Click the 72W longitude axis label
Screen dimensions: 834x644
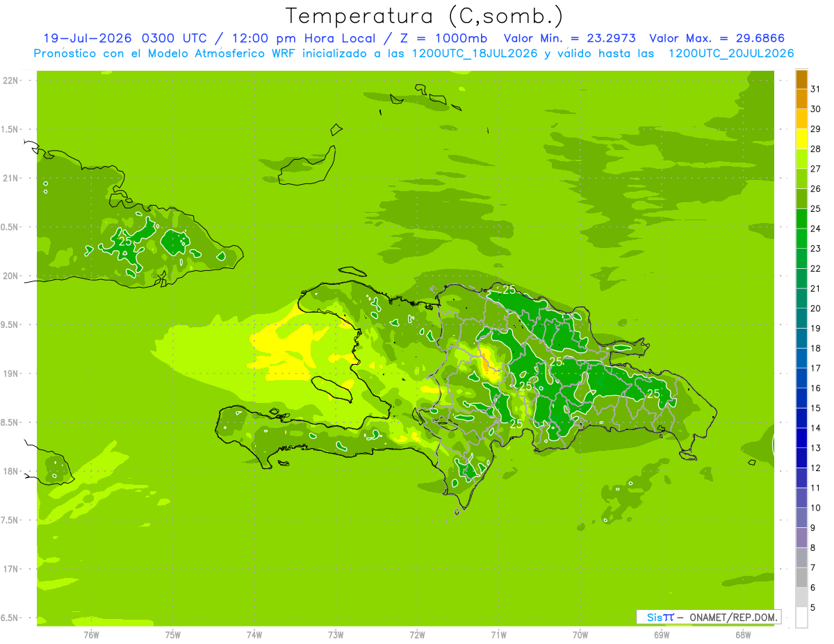[417, 635]
